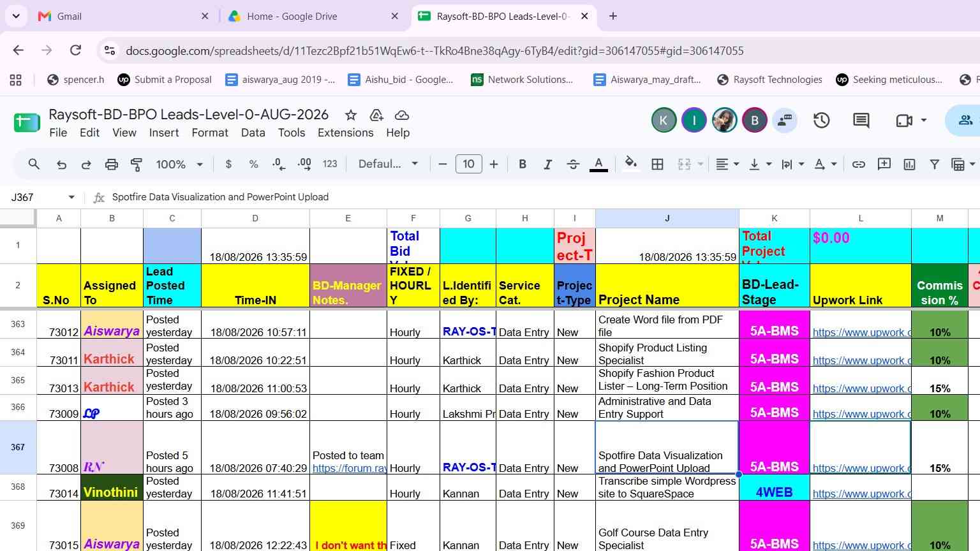Click the create filter funnel icon
980x551 pixels.
(934, 165)
